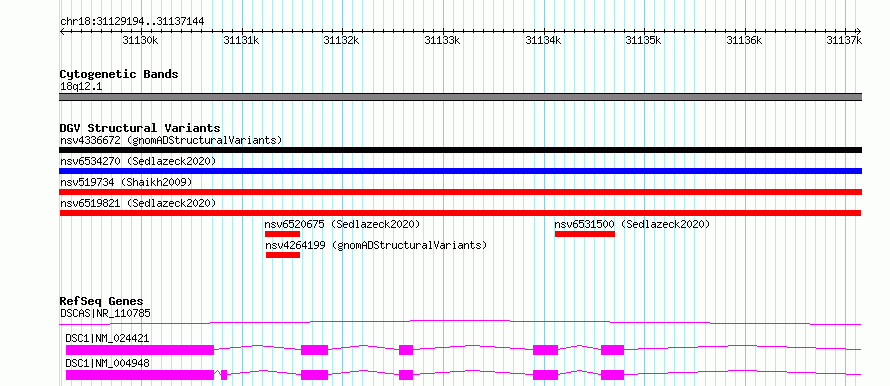890x386 pixels.
Task: Click the 18q12.1 band label
Action: (x=81, y=87)
